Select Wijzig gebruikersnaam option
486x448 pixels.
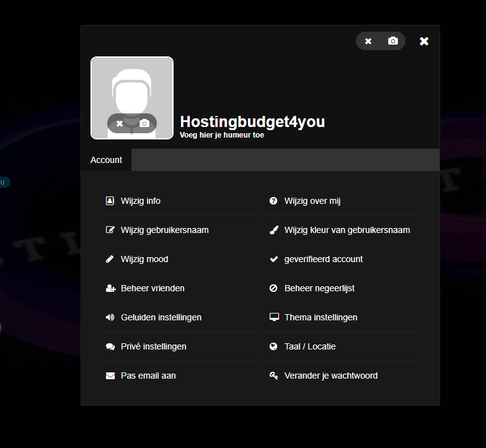tap(164, 230)
